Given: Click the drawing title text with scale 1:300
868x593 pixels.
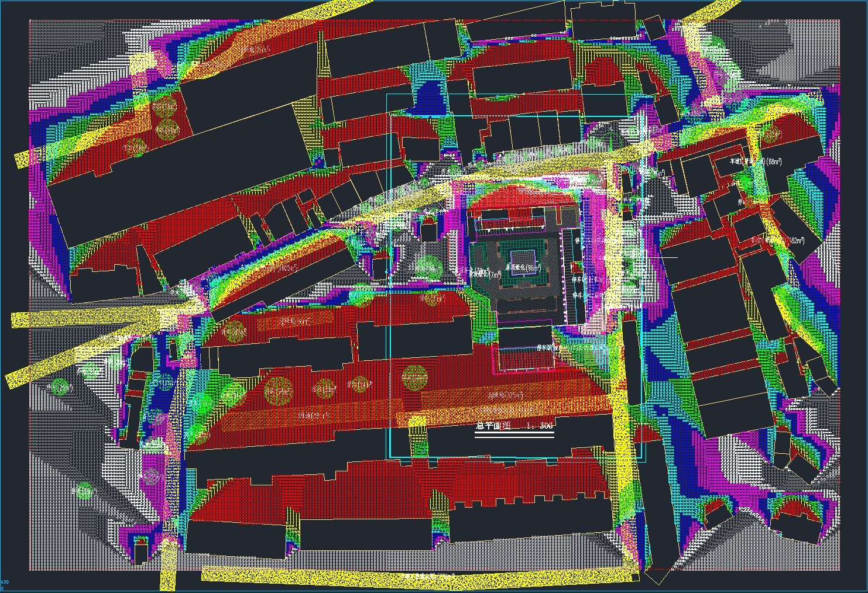Looking at the screenshot, I should pyautogui.click(x=513, y=426).
